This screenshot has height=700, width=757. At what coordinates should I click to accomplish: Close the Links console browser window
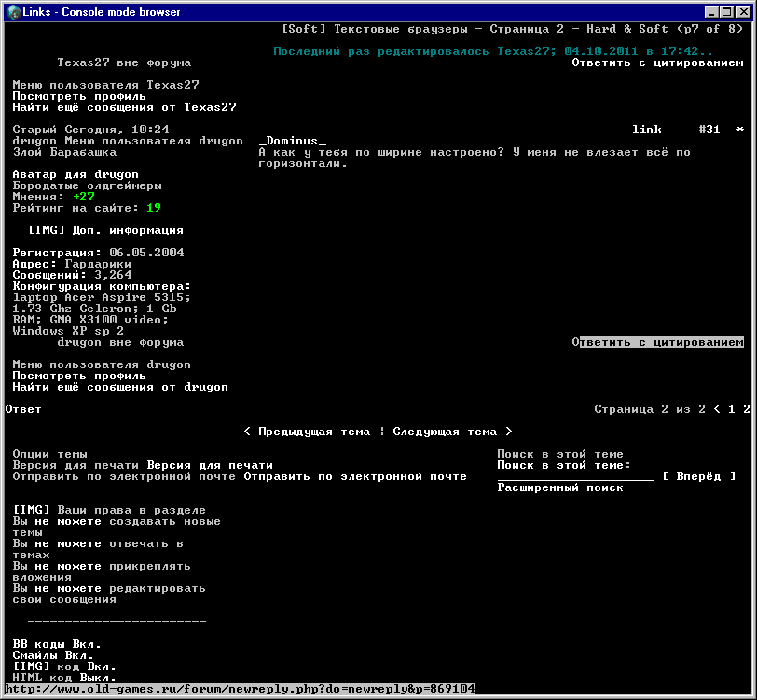[744, 11]
